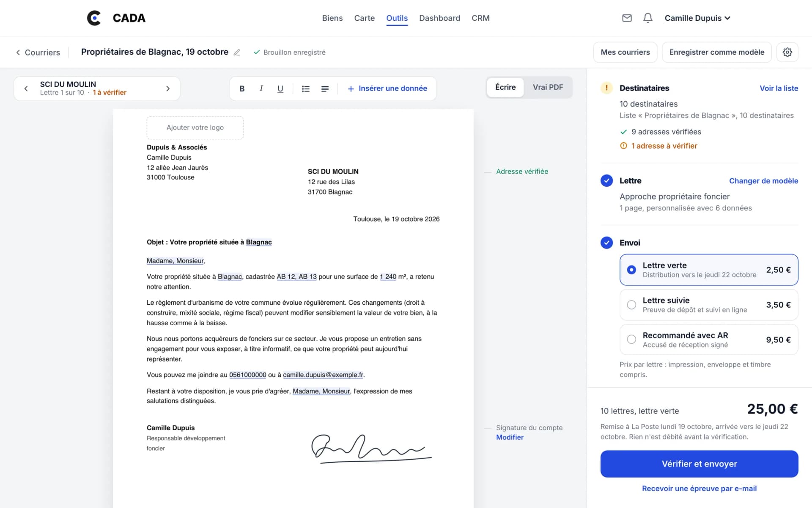Click the 1 adresse à vérifier text
This screenshot has width=812, height=508.
coord(664,146)
